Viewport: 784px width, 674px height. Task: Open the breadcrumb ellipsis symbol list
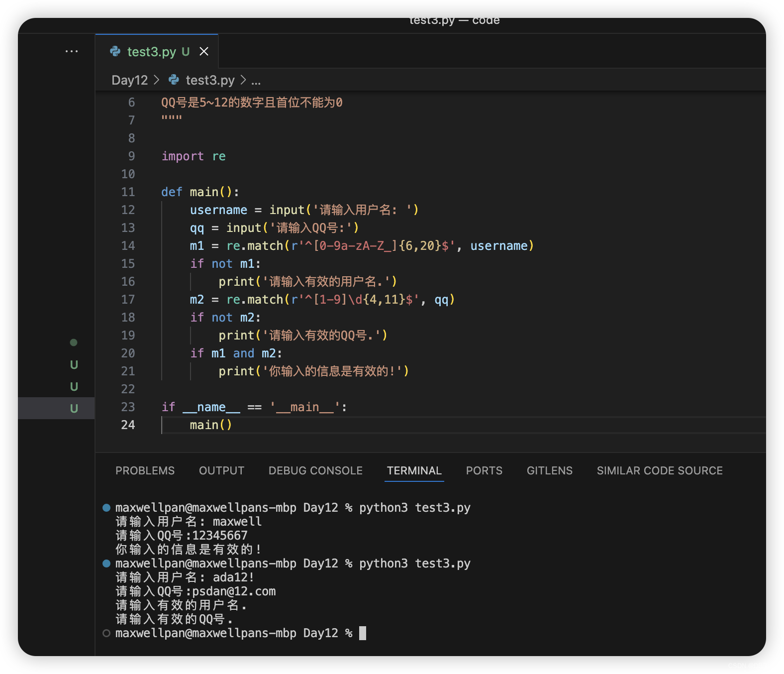(x=256, y=81)
